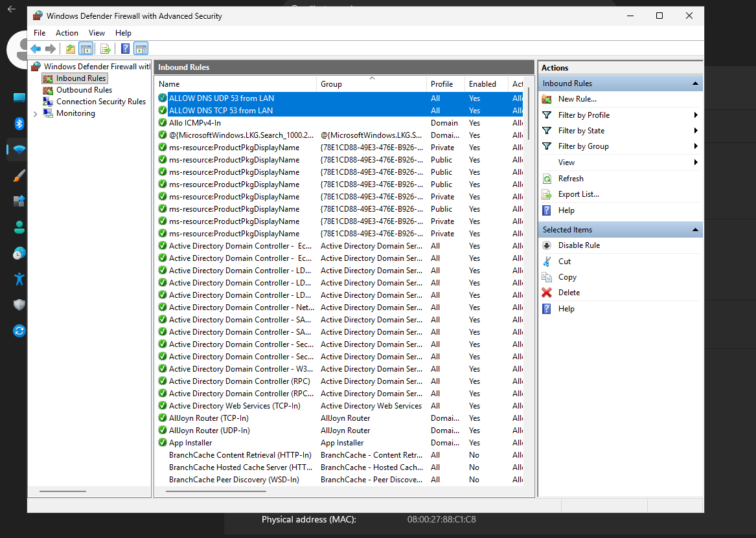Disable the selected rule via Disable Rule
This screenshot has height=538, width=756.
point(578,245)
